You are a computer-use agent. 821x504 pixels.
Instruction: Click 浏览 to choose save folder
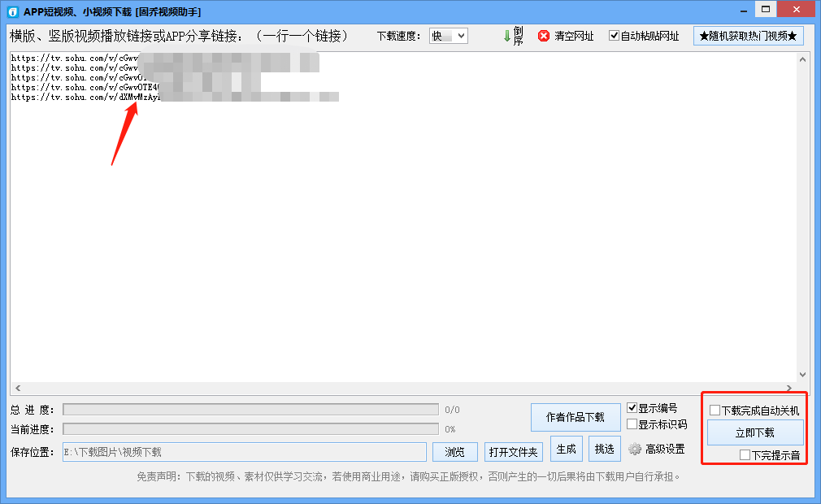(454, 452)
